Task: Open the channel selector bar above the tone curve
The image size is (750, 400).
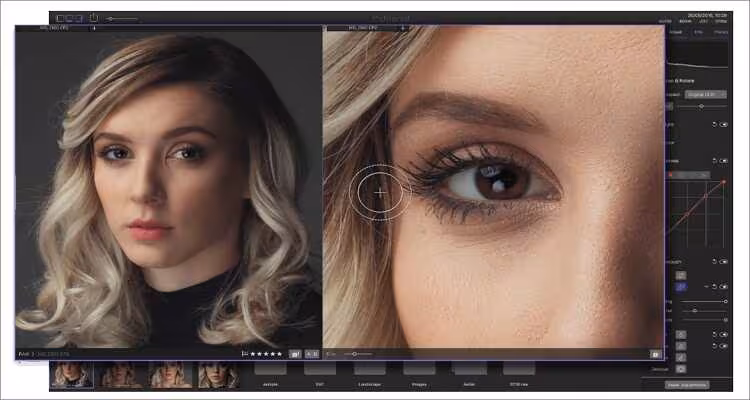Action: pyautogui.click(x=689, y=175)
